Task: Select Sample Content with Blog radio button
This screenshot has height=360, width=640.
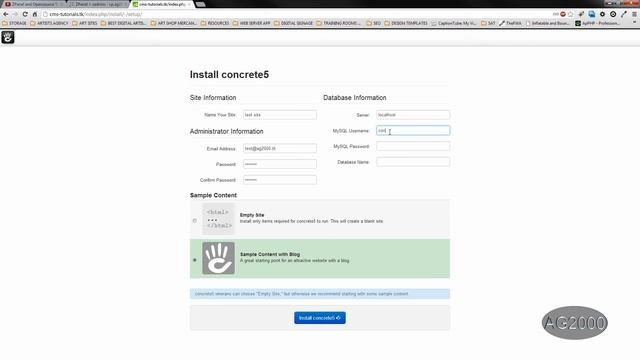Action: point(195,260)
